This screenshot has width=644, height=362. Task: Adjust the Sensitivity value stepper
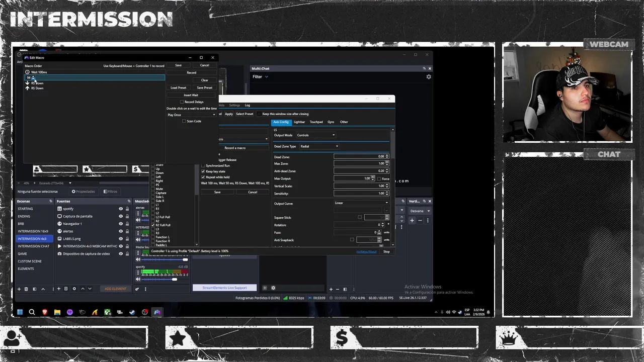[x=387, y=193]
